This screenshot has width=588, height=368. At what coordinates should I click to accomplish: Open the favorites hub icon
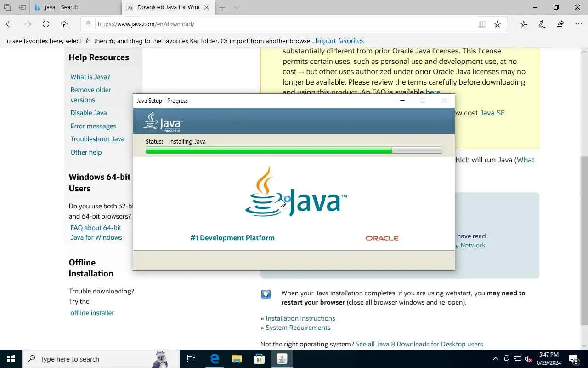[x=524, y=24]
